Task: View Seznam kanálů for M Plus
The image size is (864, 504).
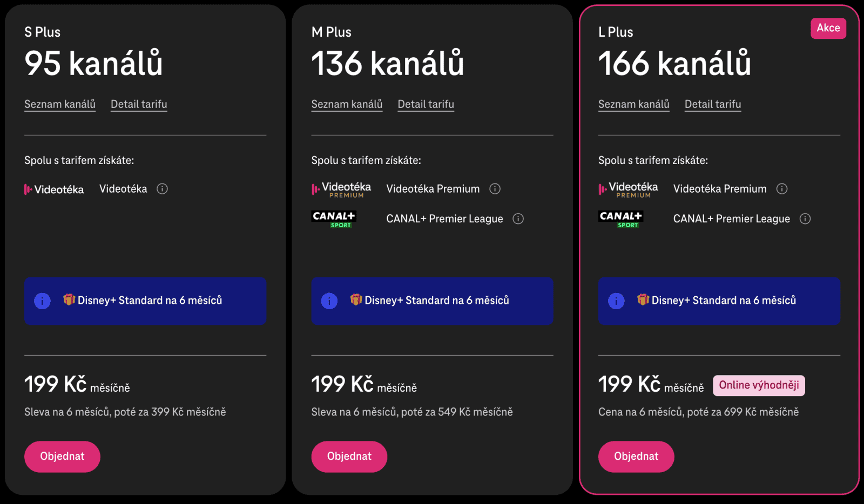Action: [347, 104]
